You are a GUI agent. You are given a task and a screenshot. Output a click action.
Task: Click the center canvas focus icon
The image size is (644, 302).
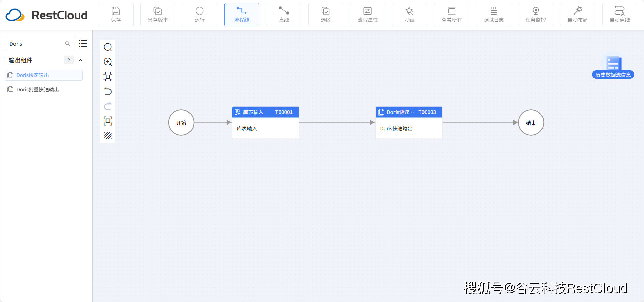coord(108,77)
